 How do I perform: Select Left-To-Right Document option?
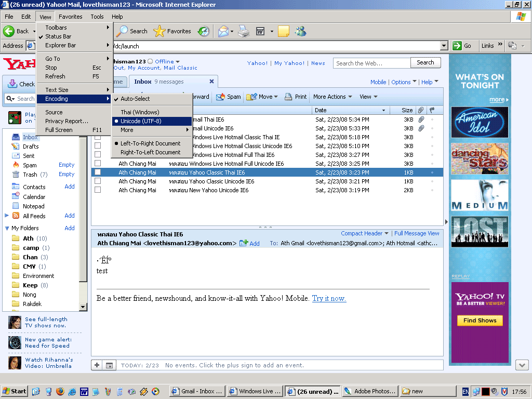tap(152, 143)
